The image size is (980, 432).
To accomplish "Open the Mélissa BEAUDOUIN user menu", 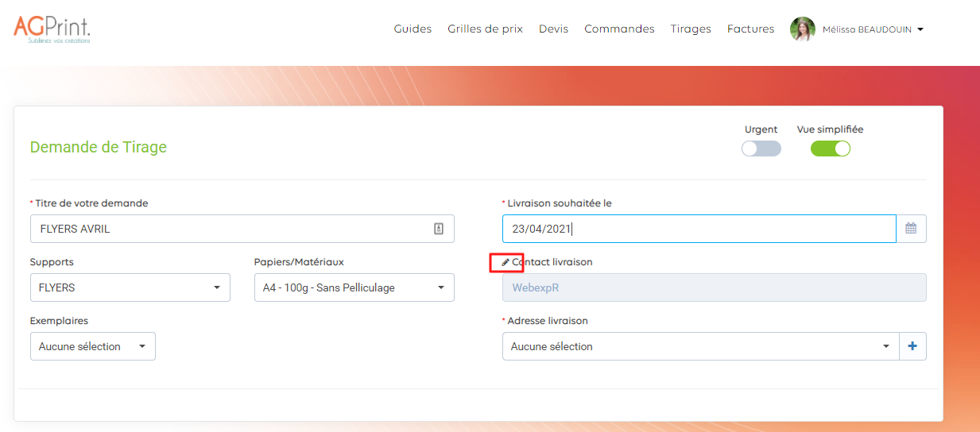I will tap(873, 29).
